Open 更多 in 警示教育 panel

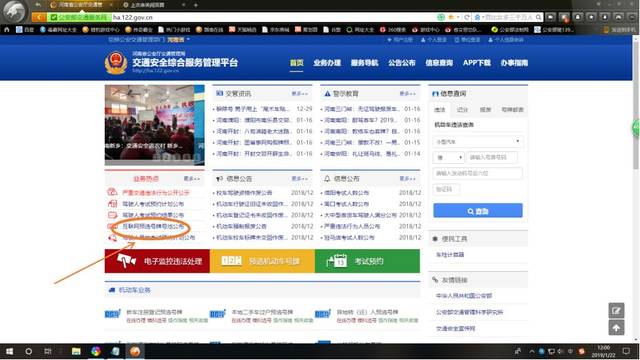click(407, 93)
